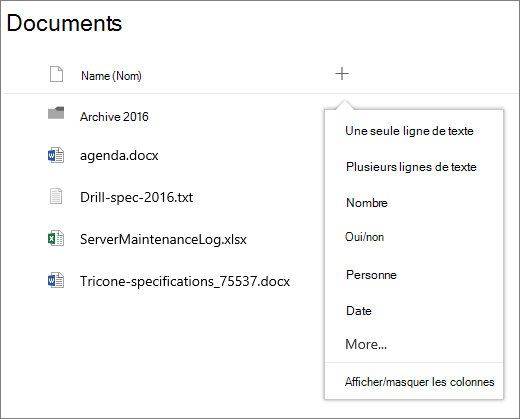This screenshot has width=520, height=419.
Task: Click the text file icon for Drill-spec-2016.txt
Action: [x=56, y=196]
